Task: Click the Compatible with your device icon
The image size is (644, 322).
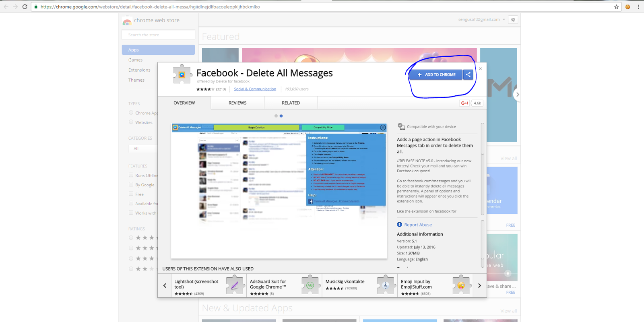Action: 401,126
